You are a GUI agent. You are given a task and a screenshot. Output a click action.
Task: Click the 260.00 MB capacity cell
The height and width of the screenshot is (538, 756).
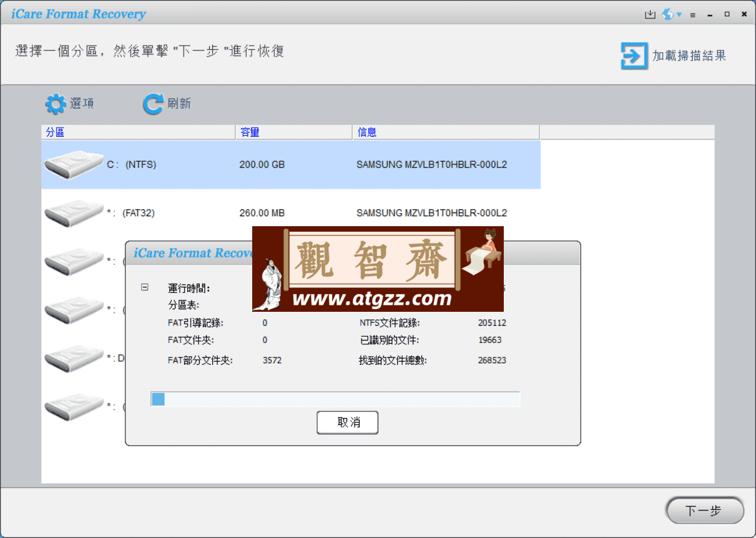[262, 213]
